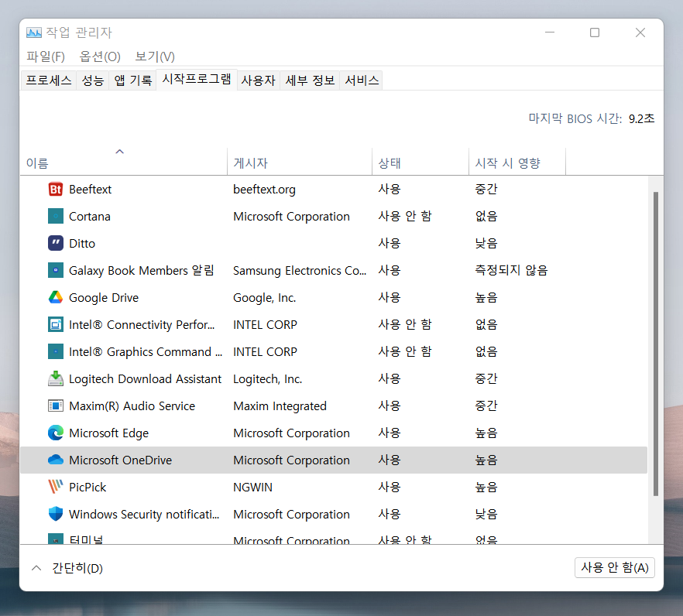
Task: Click 측정되지 않음 impact cell
Action: (x=511, y=270)
